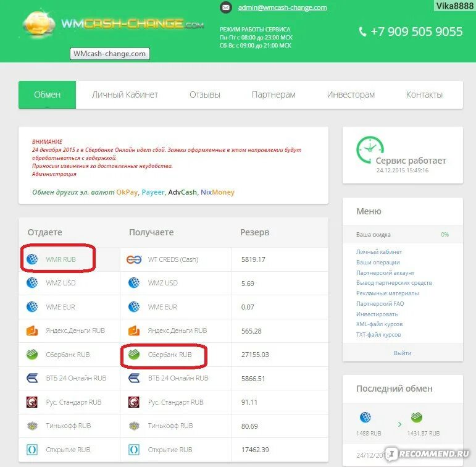Click the phone number +7 909 505 9055
Screen dimensions: 476x467
tap(417, 32)
